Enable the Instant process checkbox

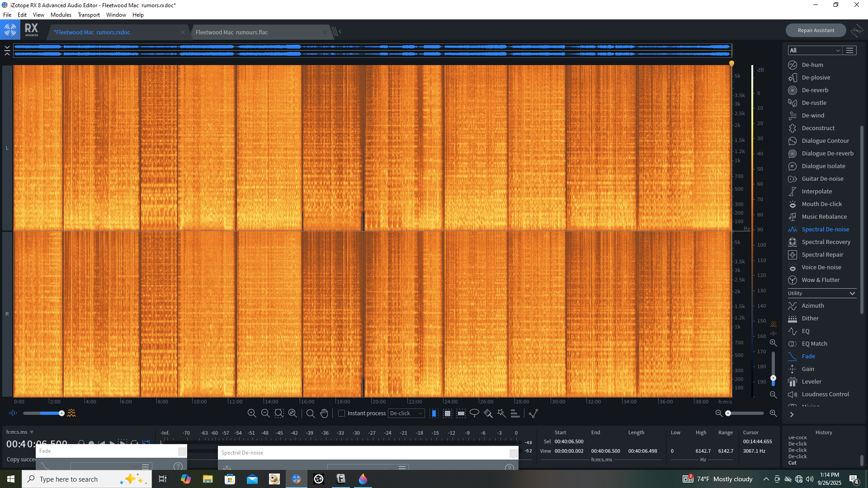pos(342,413)
